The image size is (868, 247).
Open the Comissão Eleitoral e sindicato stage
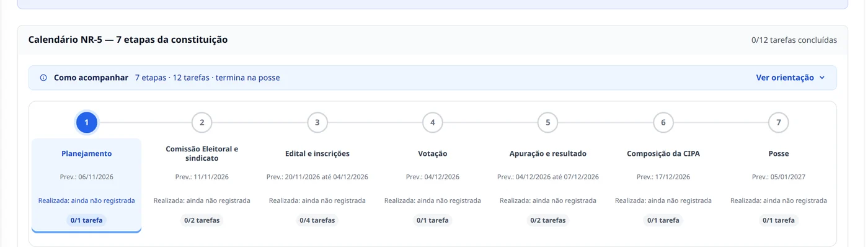[x=202, y=154]
